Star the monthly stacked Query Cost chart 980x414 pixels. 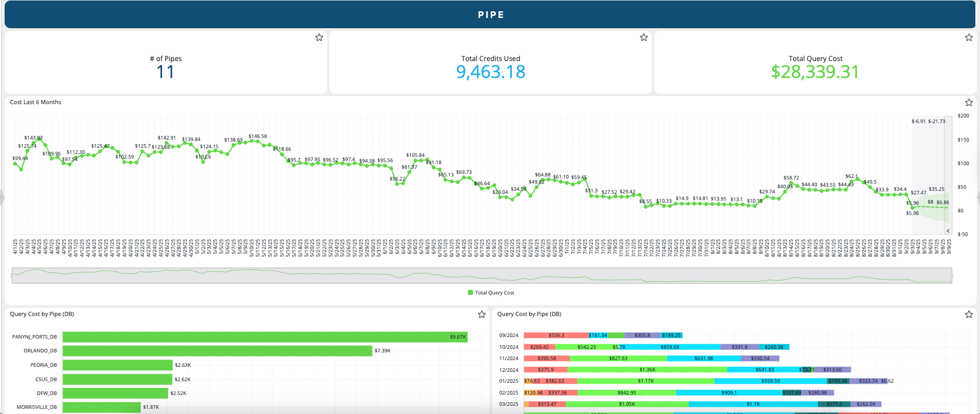click(968, 314)
